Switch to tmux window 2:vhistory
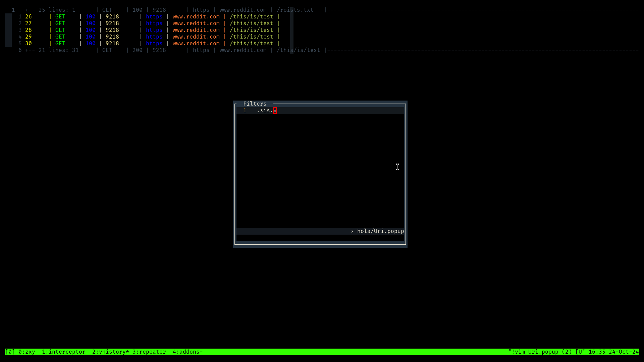Screen dimensions: 644x362 coord(110,352)
